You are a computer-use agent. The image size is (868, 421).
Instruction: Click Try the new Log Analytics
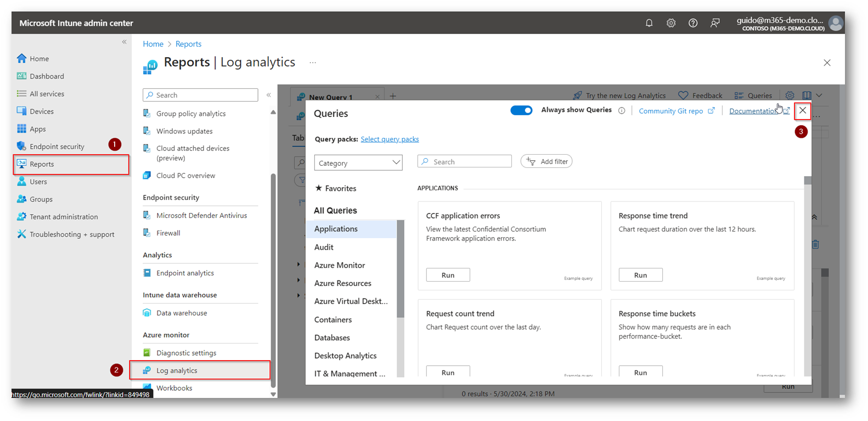tap(619, 96)
